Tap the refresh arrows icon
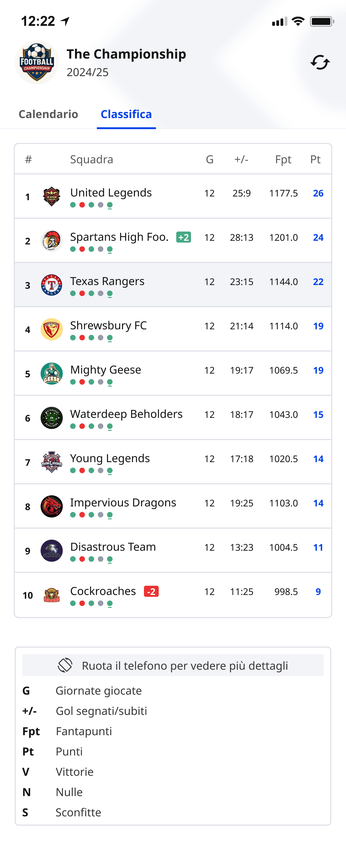The width and height of the screenshot is (346, 868). [320, 62]
